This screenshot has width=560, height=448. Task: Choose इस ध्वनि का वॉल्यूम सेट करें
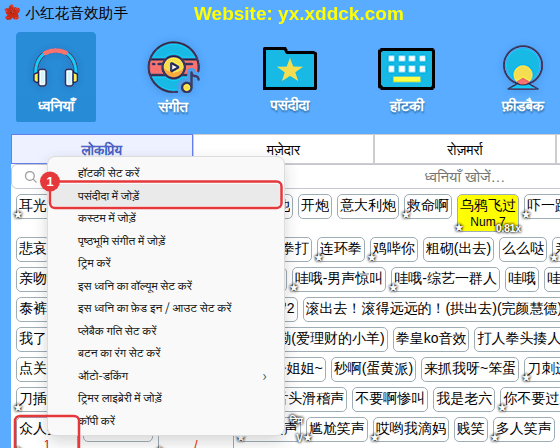[x=166, y=285]
